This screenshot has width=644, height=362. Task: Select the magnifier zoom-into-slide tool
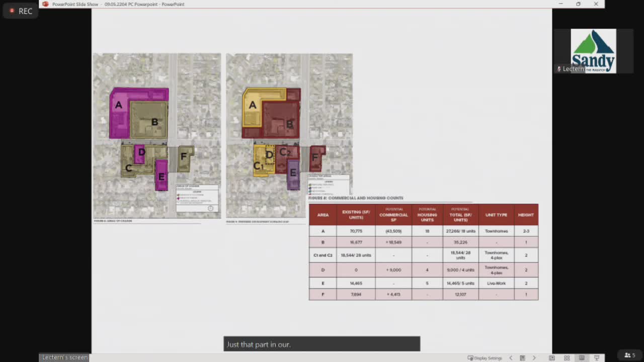tap(583, 357)
